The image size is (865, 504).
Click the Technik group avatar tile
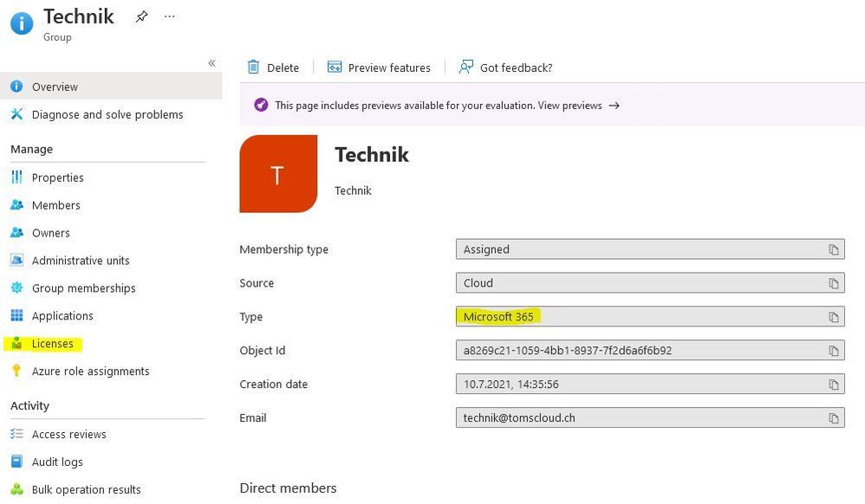pos(278,174)
